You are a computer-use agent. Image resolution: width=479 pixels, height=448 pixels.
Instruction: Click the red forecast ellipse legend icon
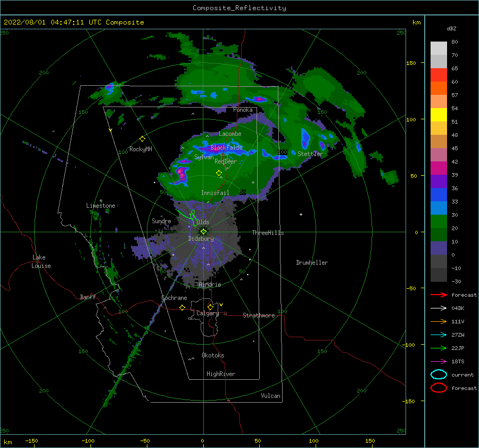pos(439,388)
